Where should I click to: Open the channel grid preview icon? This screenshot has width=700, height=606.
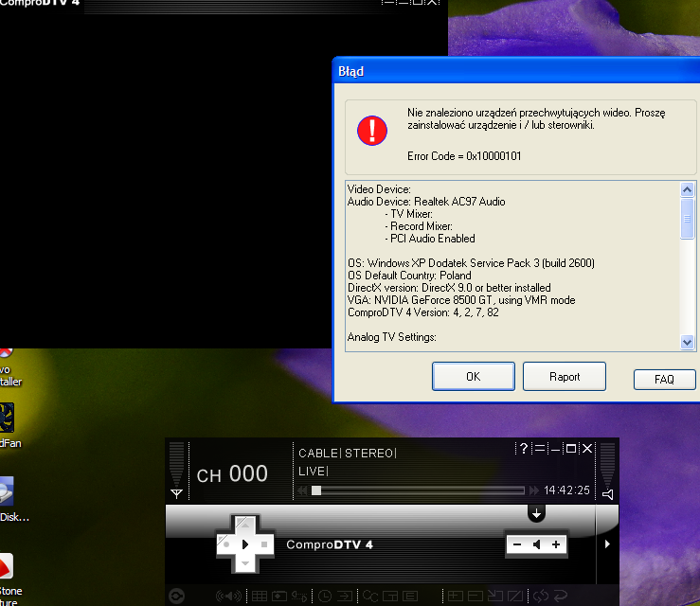click(x=260, y=596)
